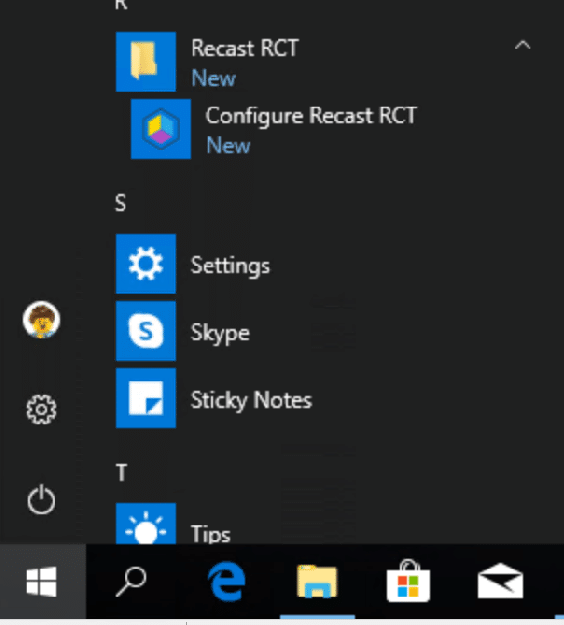
Task: Click the Configure Recast RCT label
Action: [x=311, y=116]
